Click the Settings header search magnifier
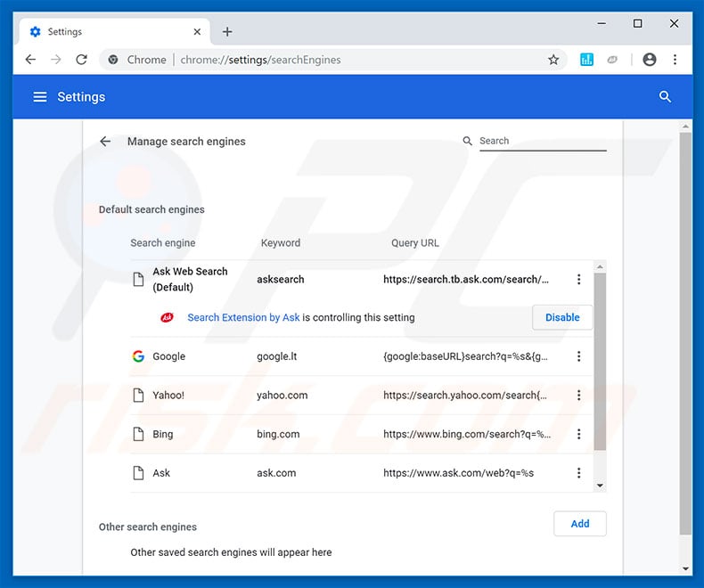Image resolution: width=704 pixels, height=588 pixels. (665, 96)
